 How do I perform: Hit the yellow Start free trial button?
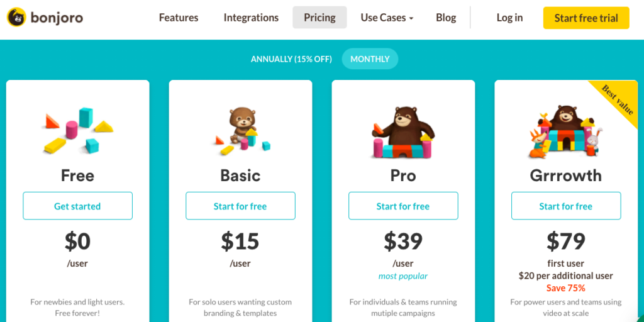click(586, 18)
